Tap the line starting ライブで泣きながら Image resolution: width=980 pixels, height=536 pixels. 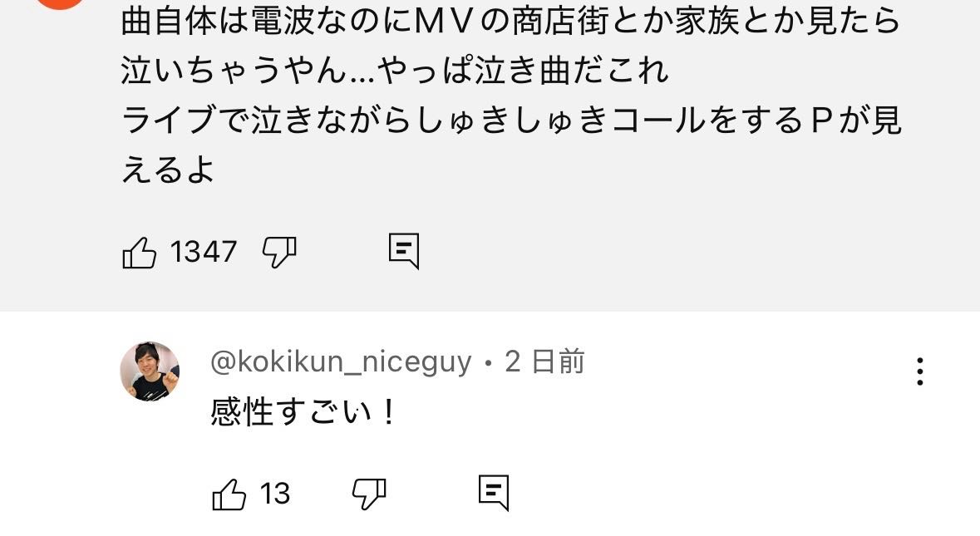point(512,120)
